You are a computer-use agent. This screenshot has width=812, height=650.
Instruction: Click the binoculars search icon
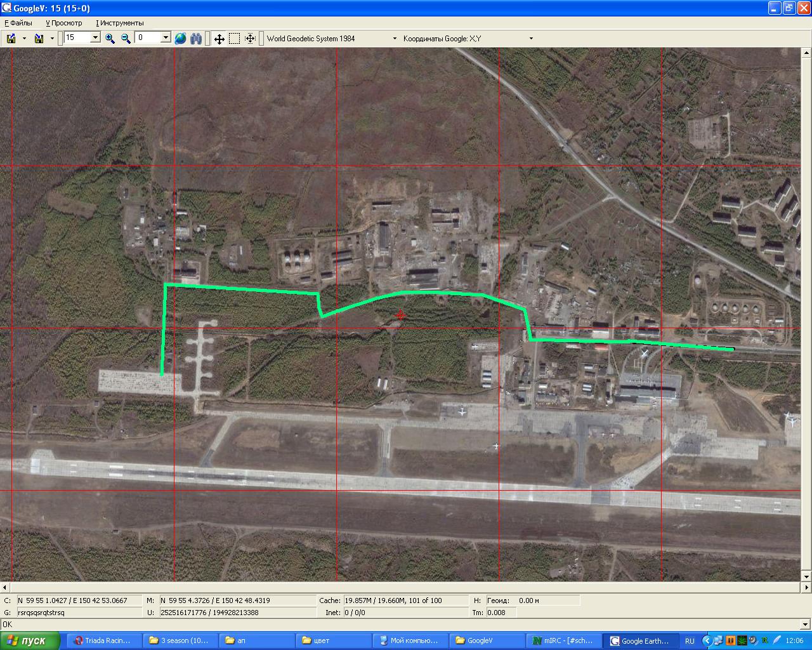[196, 39]
